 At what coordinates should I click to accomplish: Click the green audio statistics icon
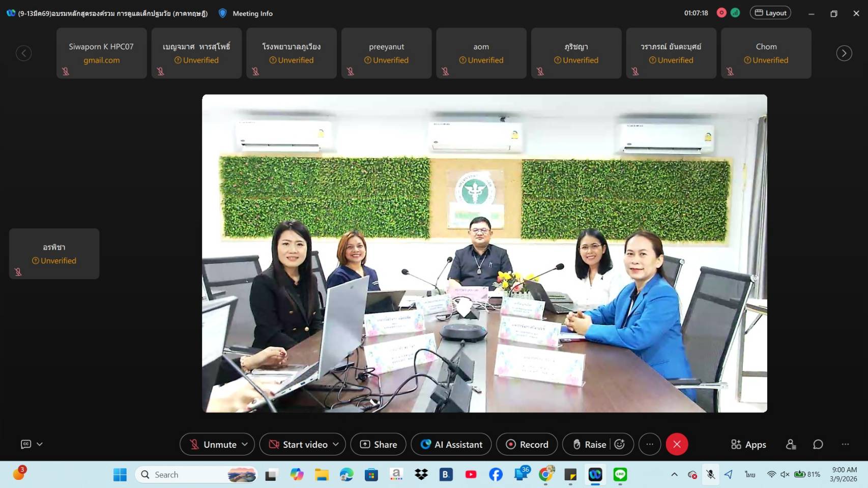point(735,13)
